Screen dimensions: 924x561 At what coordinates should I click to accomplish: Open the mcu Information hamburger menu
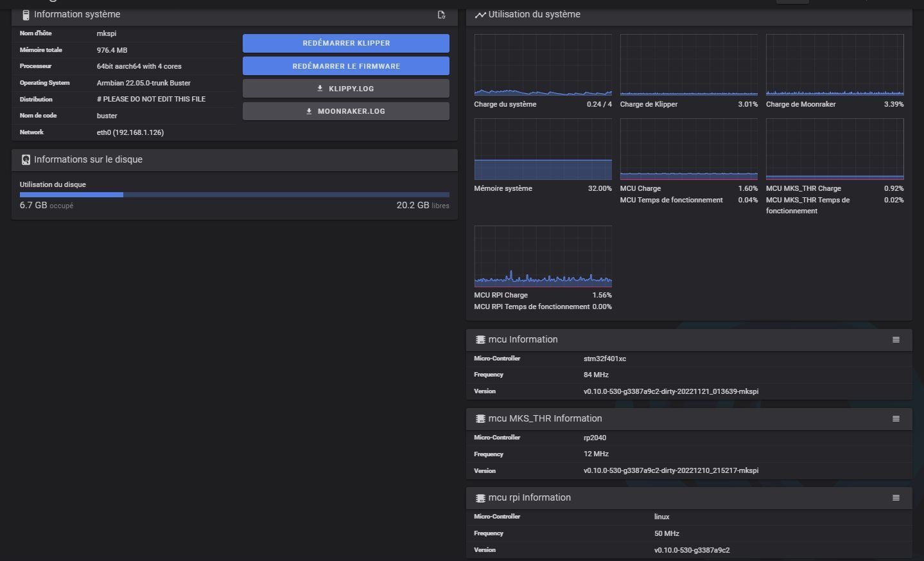(896, 340)
